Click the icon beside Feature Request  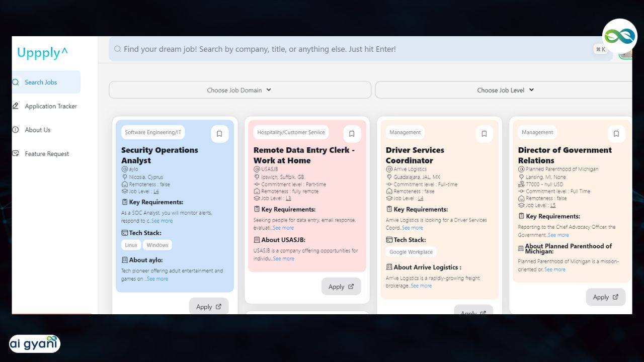click(x=16, y=153)
